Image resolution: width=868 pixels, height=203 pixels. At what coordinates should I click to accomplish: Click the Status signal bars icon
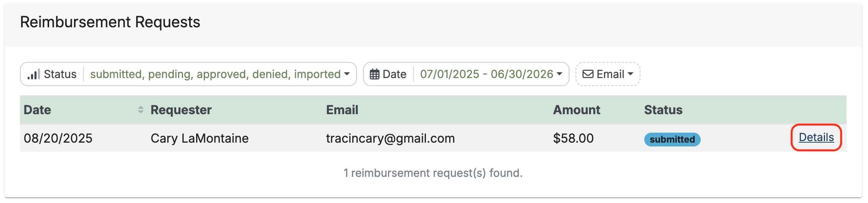(x=34, y=74)
